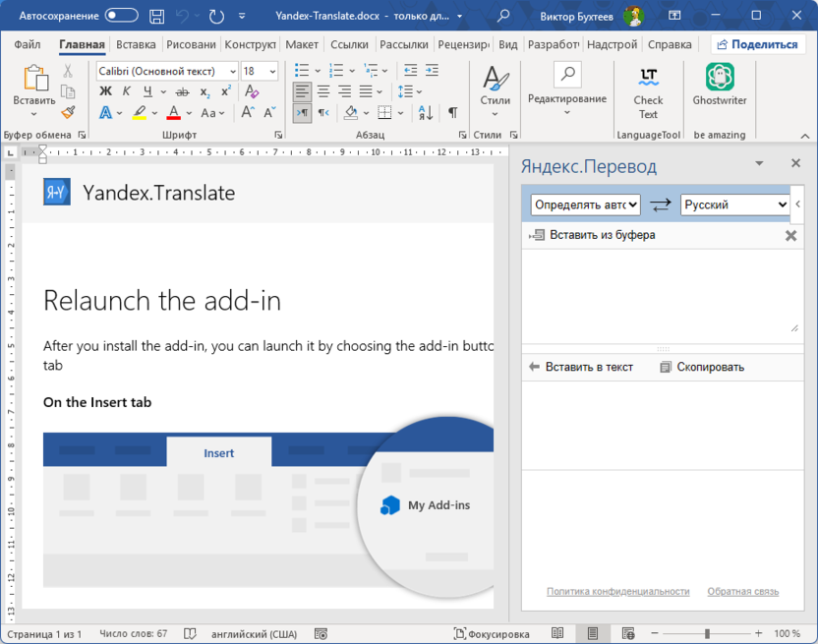Click inside the translation source text area

(x=659, y=290)
